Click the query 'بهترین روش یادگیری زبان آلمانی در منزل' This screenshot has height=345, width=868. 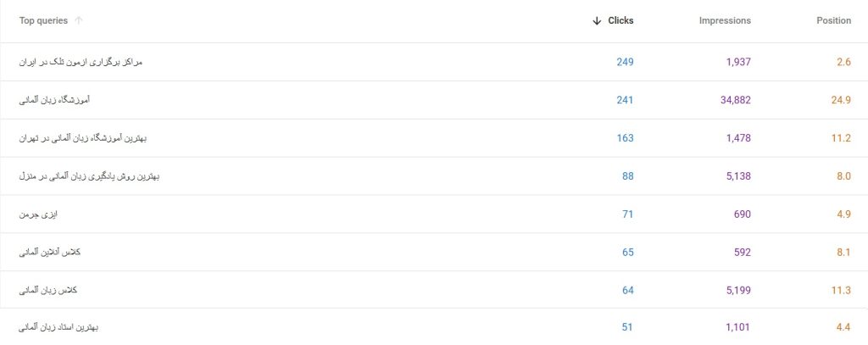(89, 176)
